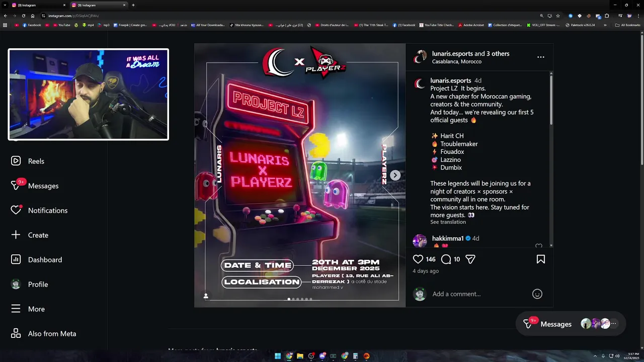Click the 146 likes count
Viewport: 644px width, 362px height.
430,259
